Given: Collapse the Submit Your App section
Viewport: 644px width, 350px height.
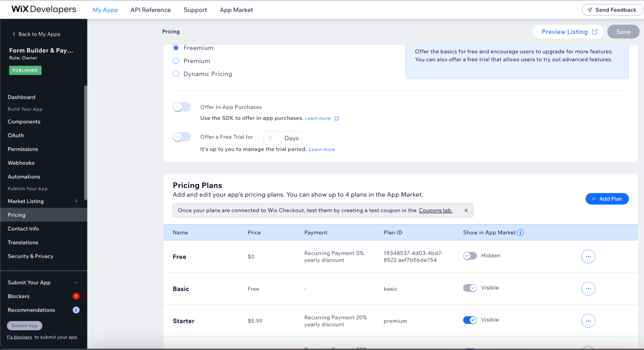Looking at the screenshot, I should coord(76,282).
